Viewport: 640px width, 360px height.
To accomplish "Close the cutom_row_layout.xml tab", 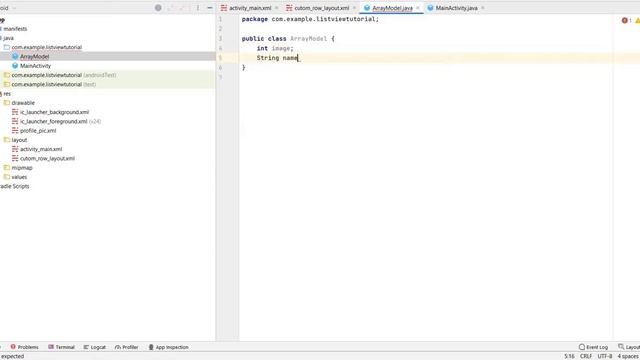I will 354,8.
